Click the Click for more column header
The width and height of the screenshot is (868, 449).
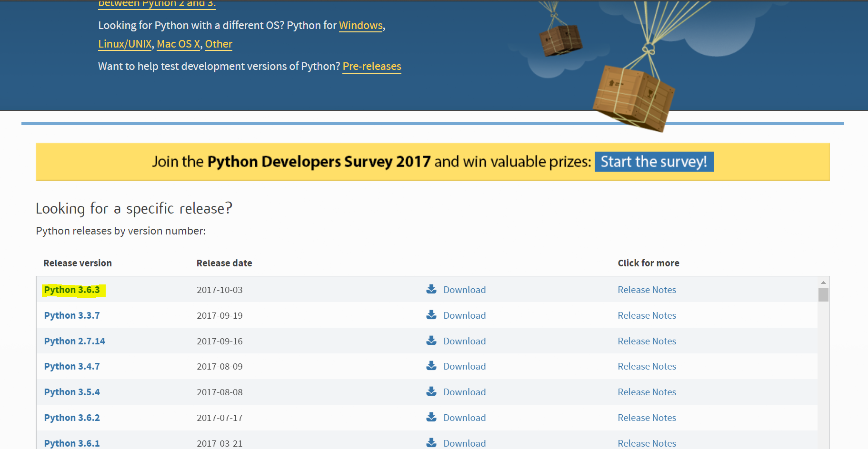tap(649, 263)
